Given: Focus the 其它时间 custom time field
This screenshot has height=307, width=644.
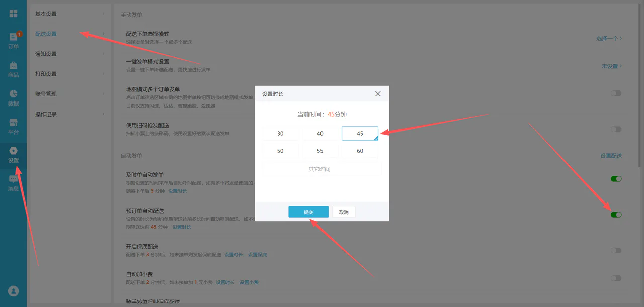Looking at the screenshot, I should coord(322,169).
